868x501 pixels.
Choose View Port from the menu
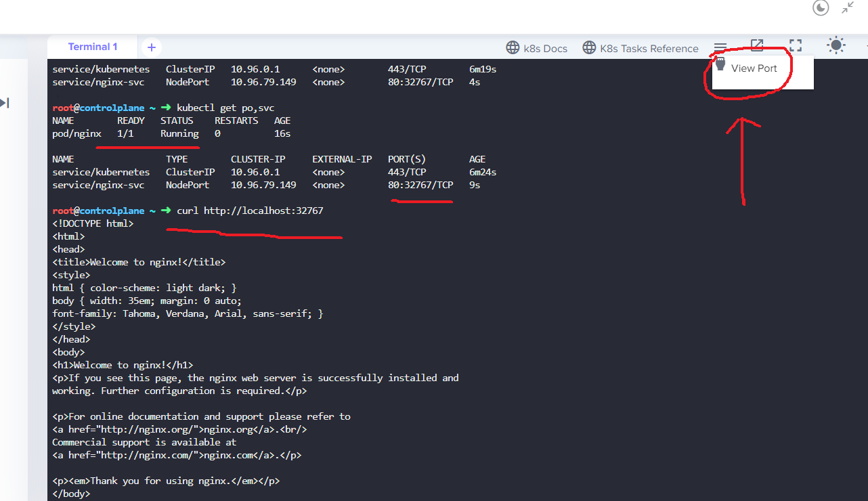[754, 68]
